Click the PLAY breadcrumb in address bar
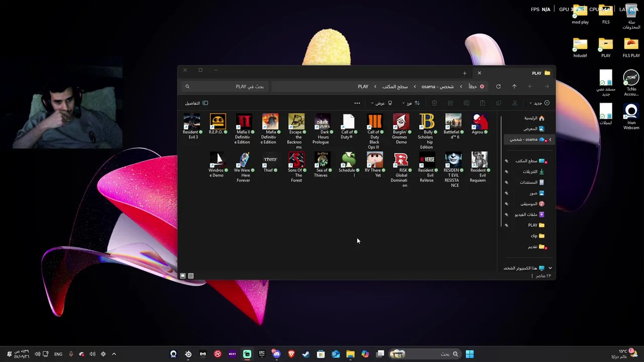 (363, 86)
